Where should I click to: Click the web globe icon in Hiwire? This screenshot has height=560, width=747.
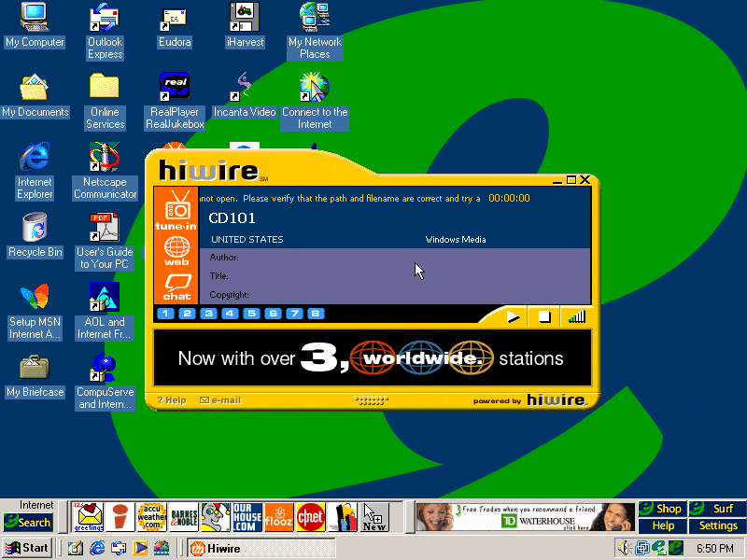[176, 251]
